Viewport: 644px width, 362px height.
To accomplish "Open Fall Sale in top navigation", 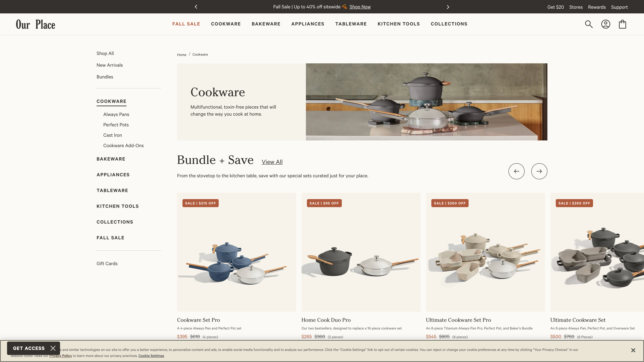I will [186, 24].
